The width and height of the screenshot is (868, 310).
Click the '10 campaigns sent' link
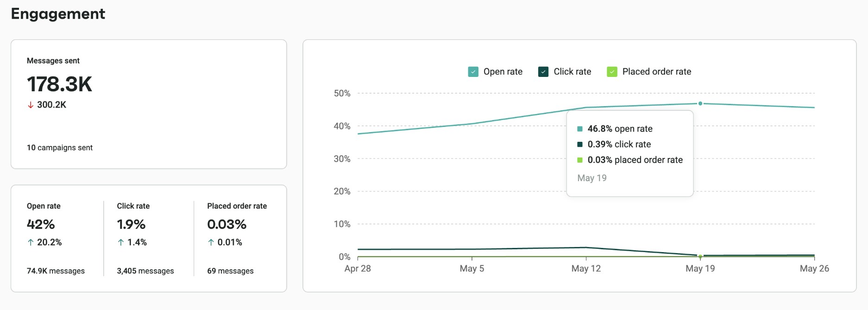coord(59,147)
